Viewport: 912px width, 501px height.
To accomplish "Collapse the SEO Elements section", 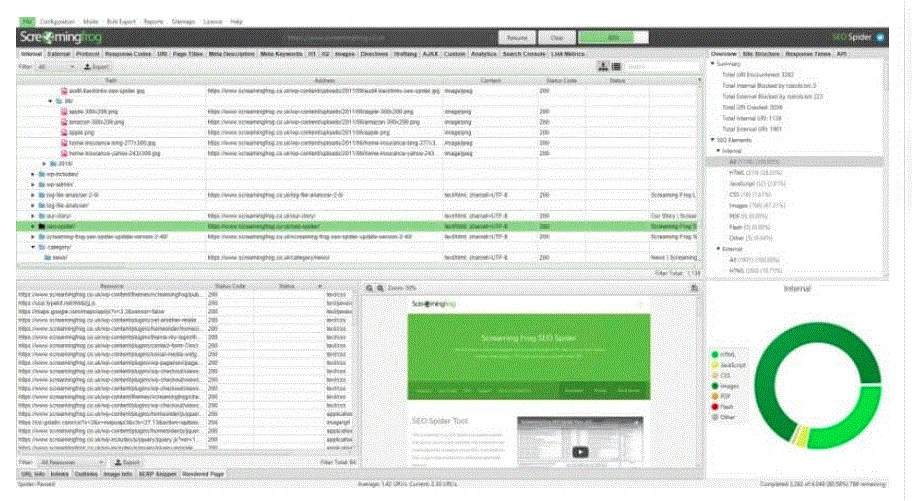I will [712, 140].
